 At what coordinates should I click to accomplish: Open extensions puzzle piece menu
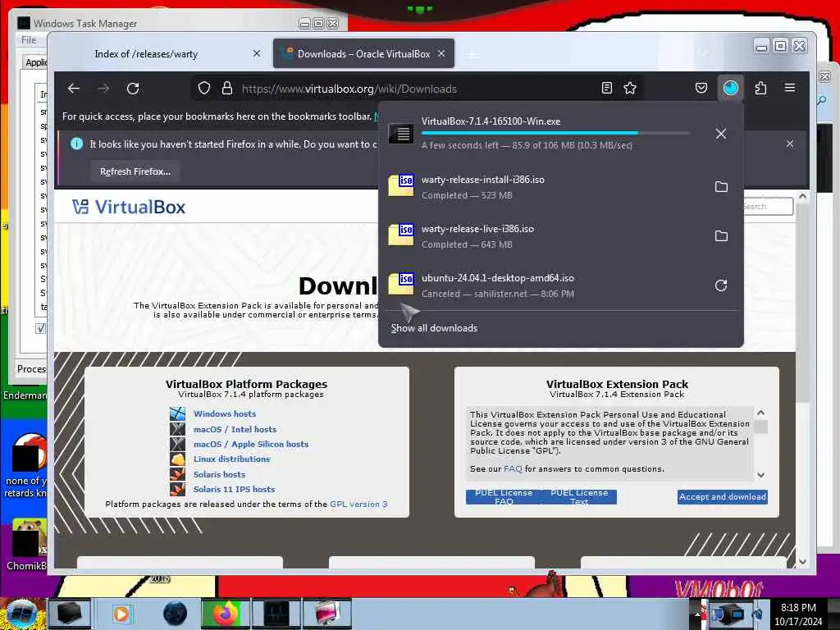click(760, 88)
